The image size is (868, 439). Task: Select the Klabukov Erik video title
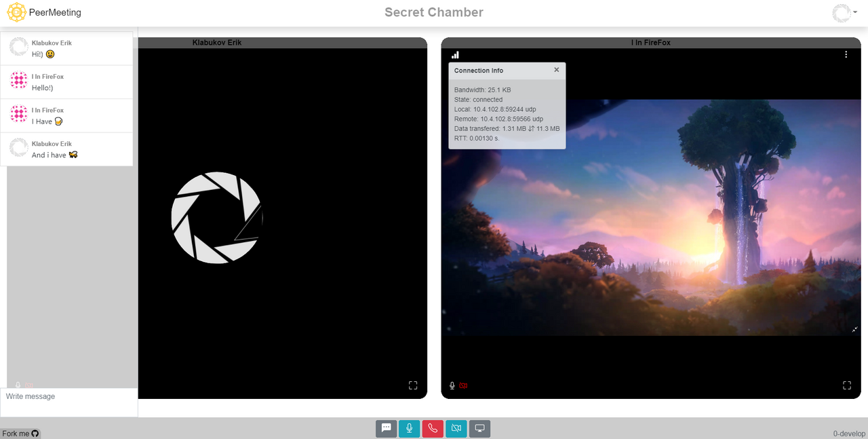click(x=217, y=43)
